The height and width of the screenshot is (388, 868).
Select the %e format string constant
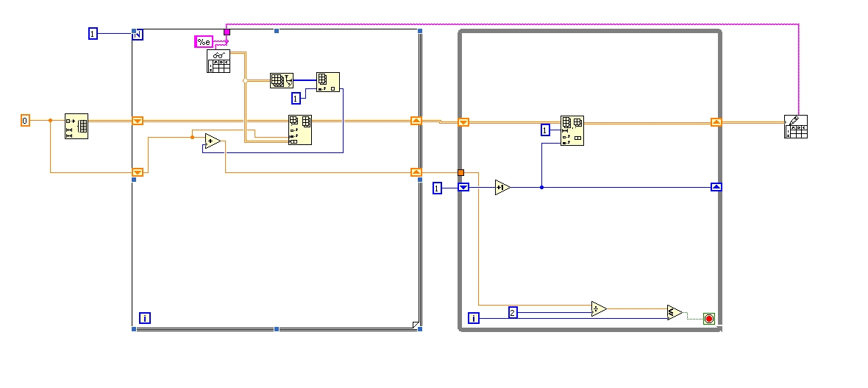pyautogui.click(x=204, y=41)
